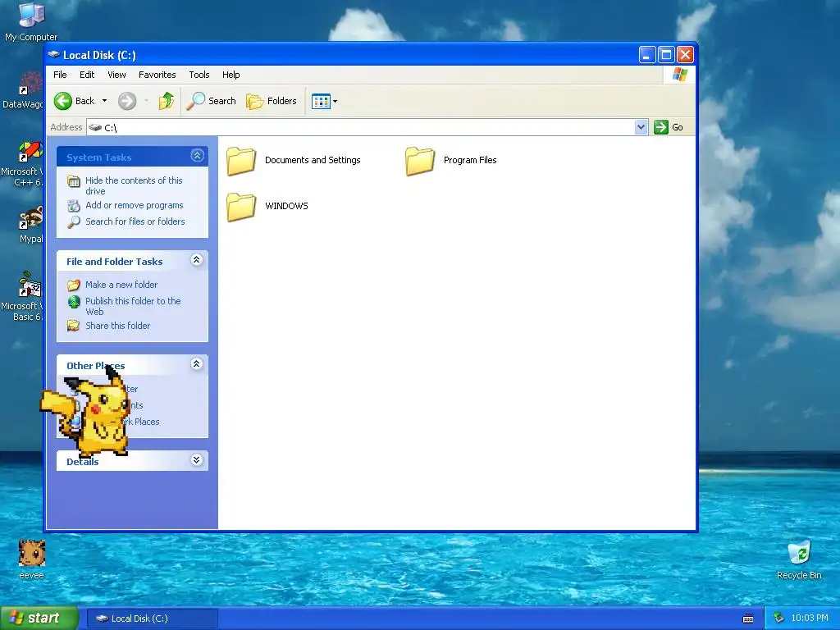Viewport: 840px width, 630px height.
Task: Click the green Back arrow button
Action: coord(63,101)
